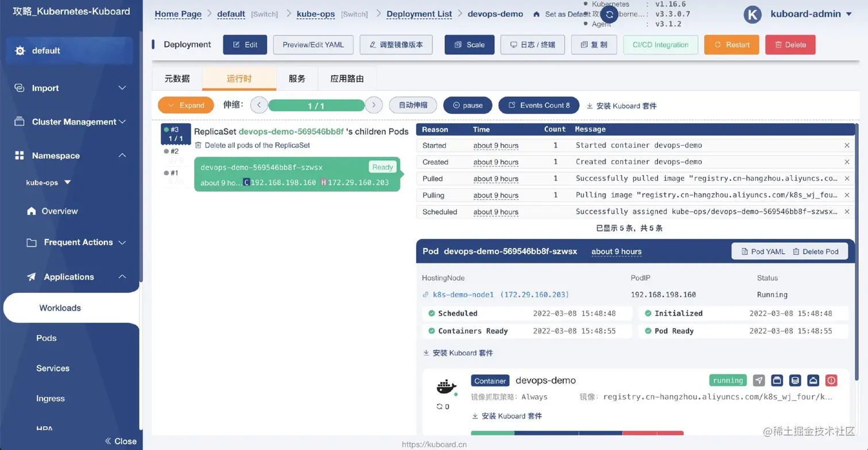Click the 1 / 1 replica progress bar
Viewport: 868px width, 450px height.
[x=316, y=106]
